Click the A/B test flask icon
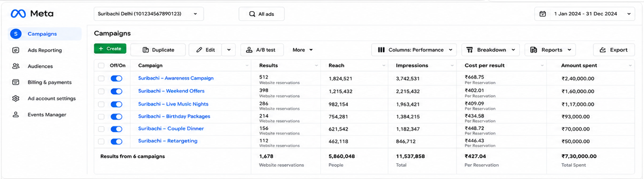This screenshot has height=179, width=644. coord(249,50)
